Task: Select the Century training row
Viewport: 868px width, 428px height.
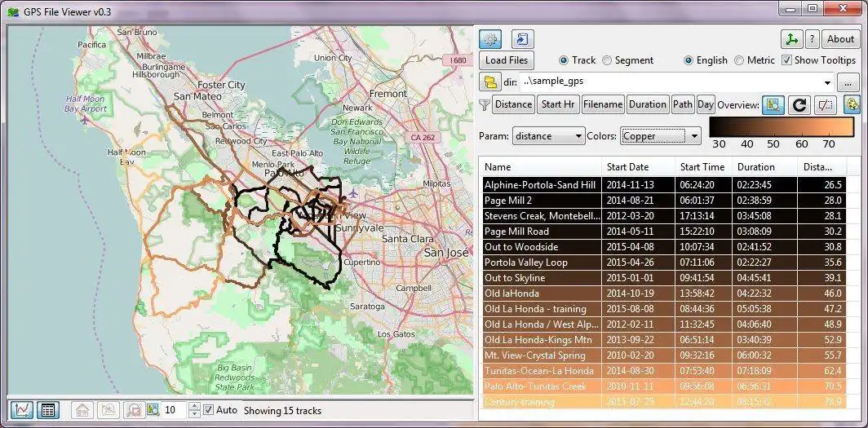Action: click(x=662, y=401)
